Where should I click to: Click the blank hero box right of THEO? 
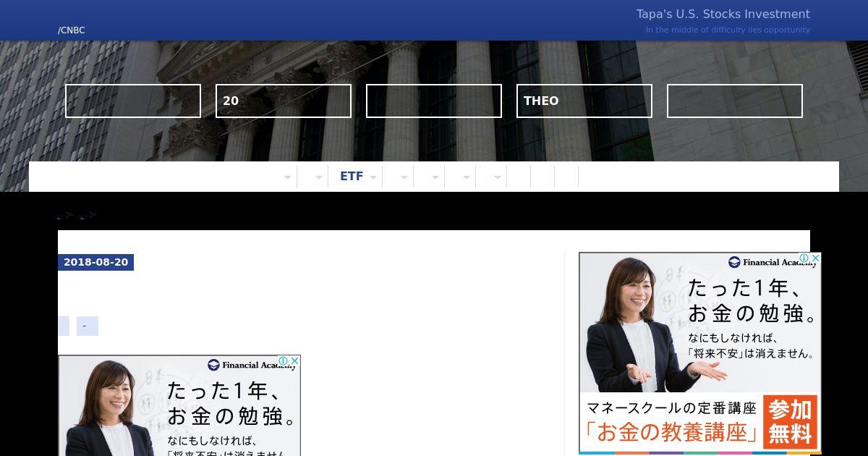coord(735,101)
